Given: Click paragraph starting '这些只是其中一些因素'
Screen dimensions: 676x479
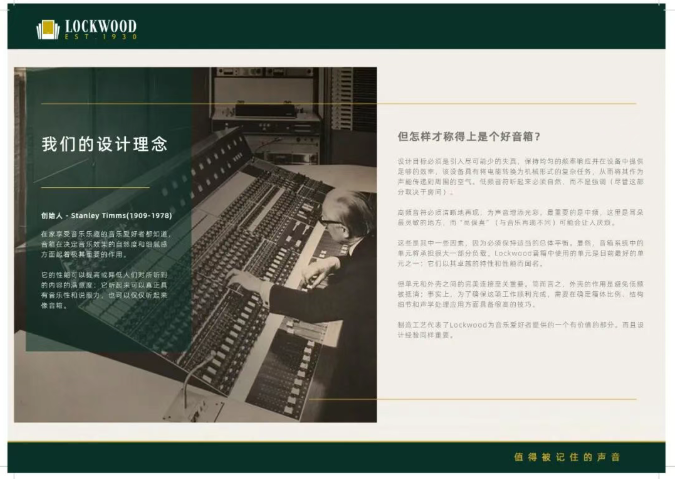Looking at the screenshot, I should click(520, 253).
